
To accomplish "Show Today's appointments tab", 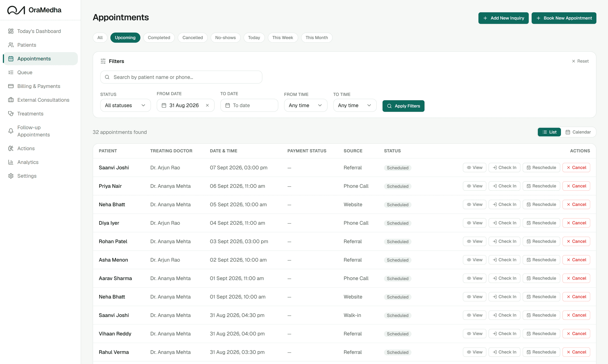I will pos(254,38).
